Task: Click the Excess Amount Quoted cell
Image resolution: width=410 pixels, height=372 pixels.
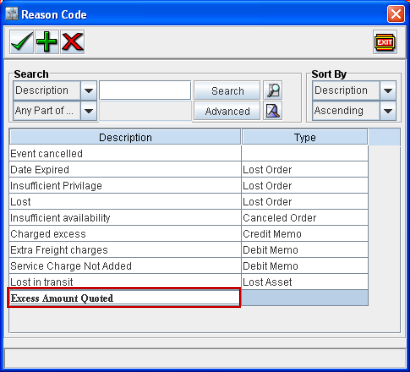Action: tap(124, 298)
